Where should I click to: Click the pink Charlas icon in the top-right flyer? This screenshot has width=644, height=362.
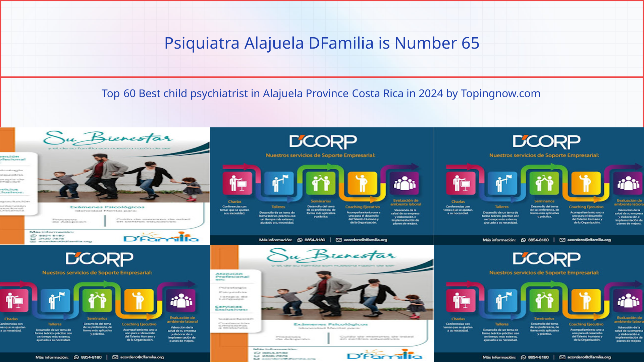(x=461, y=183)
